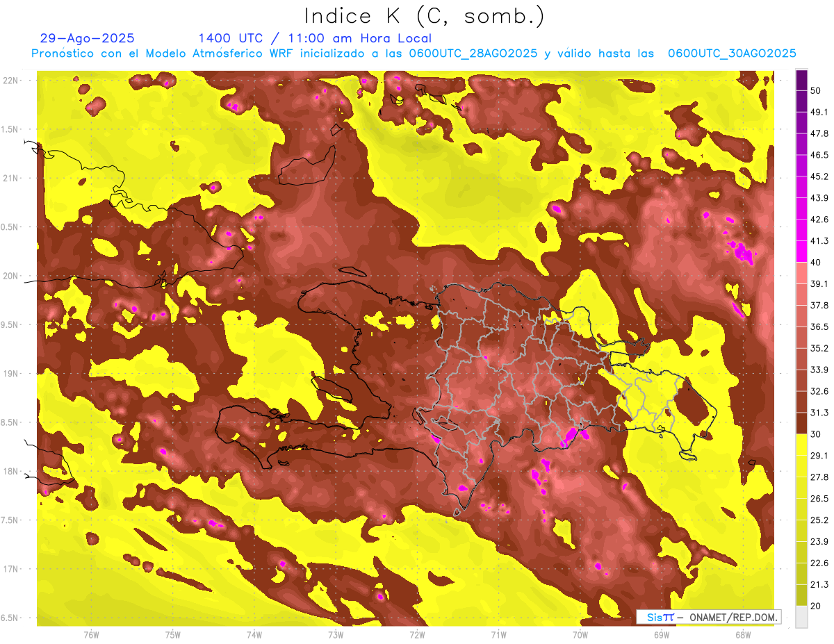Click the colorbar value '23.9'

coord(819,541)
